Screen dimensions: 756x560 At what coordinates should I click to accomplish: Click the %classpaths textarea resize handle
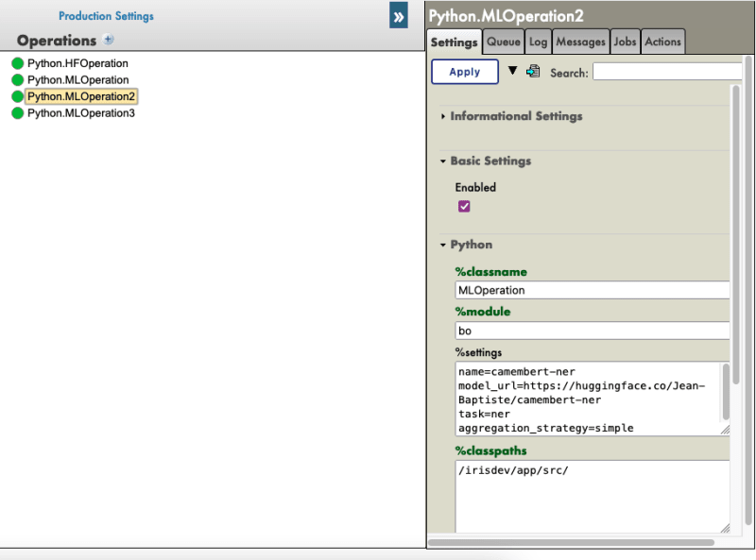click(x=725, y=528)
